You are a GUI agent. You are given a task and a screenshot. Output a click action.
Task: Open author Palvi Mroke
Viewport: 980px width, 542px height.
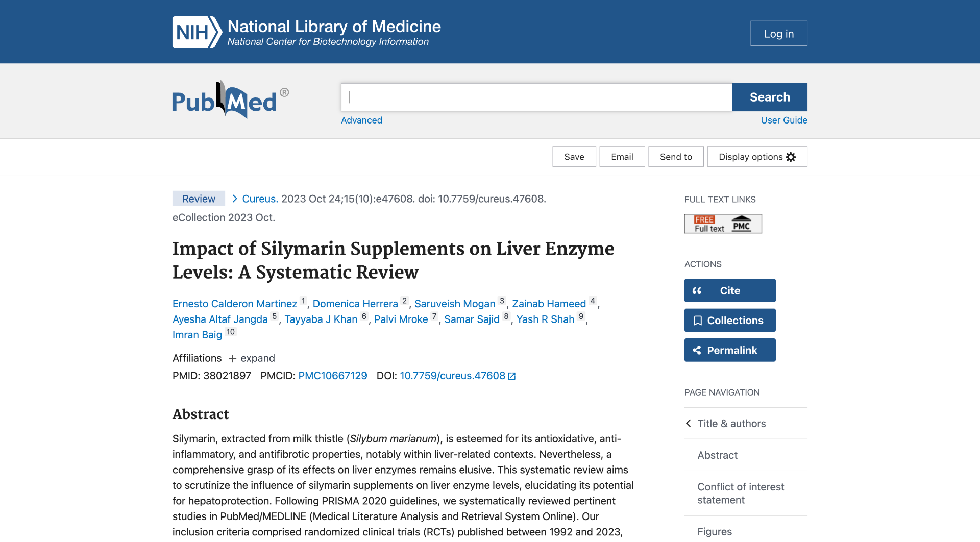coord(401,319)
